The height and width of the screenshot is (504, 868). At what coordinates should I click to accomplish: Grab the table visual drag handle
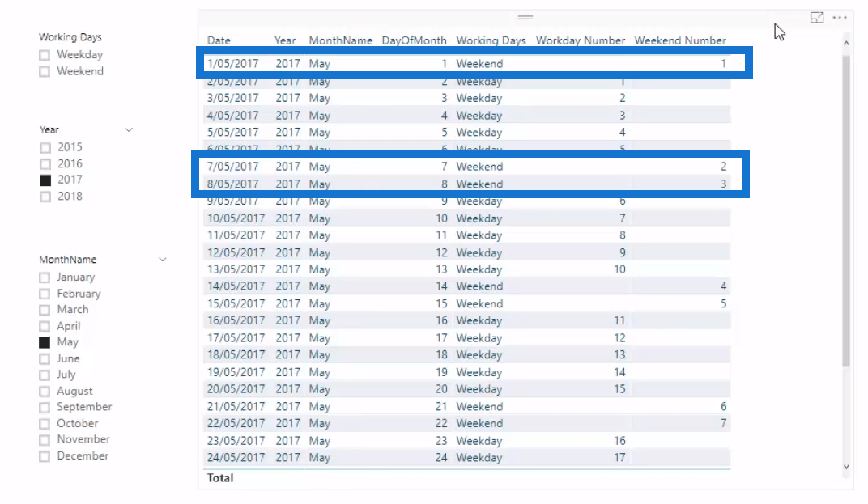point(525,18)
